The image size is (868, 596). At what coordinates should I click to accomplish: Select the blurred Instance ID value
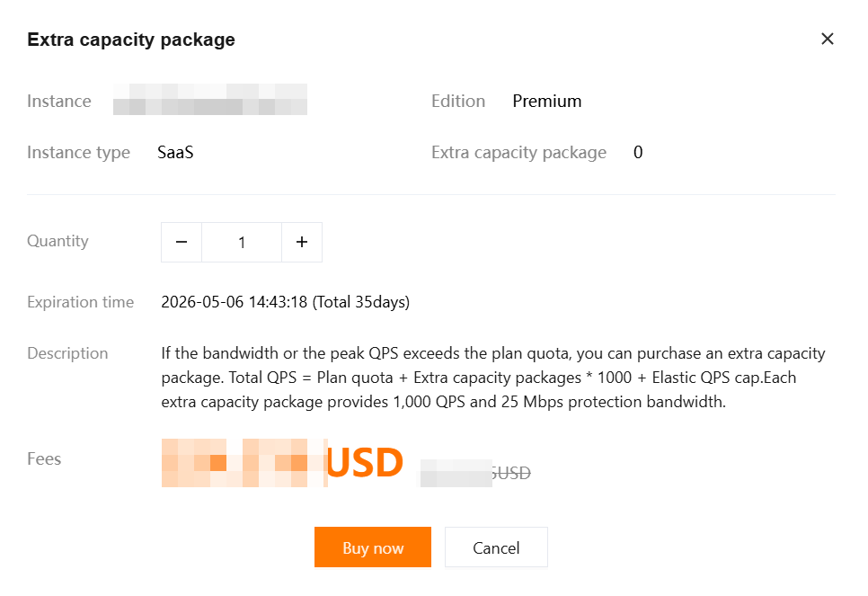[x=210, y=100]
